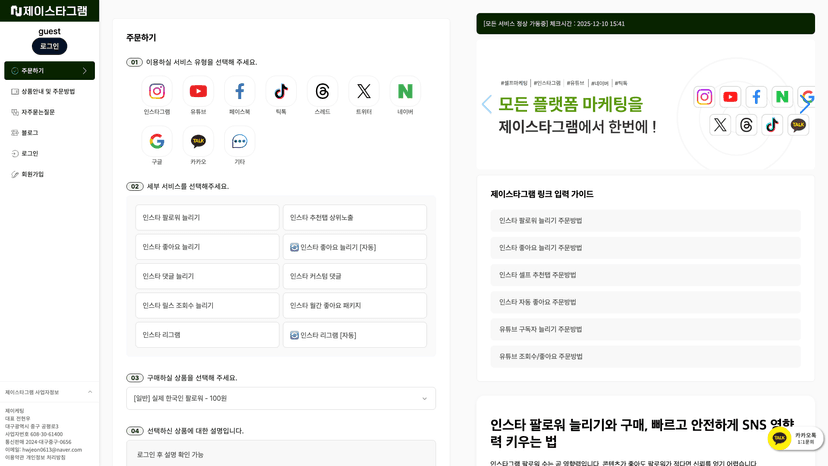Click the banner Threads icon

coord(746,125)
